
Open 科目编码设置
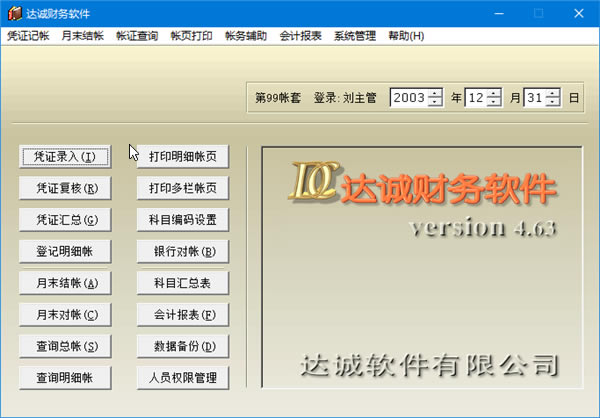183,219
